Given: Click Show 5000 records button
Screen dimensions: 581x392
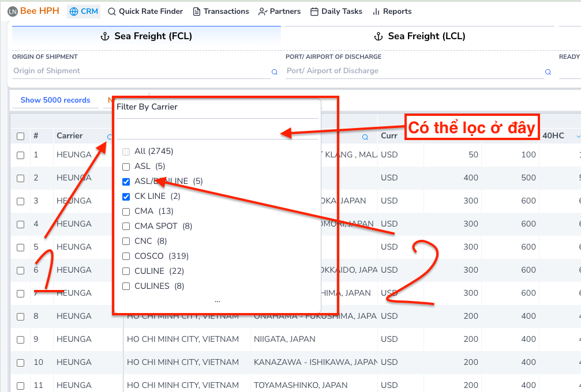Looking at the screenshot, I should pos(55,100).
